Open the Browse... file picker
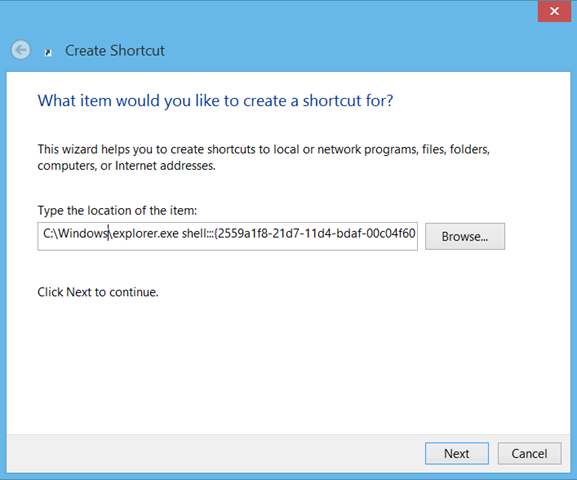 pos(465,236)
